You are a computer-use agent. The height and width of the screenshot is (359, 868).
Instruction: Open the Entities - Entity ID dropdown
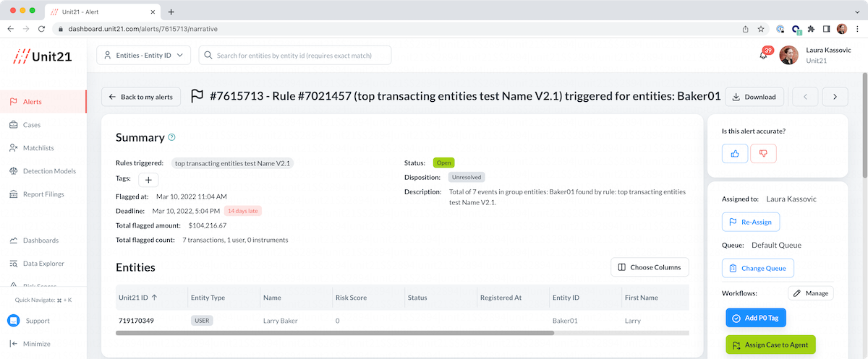143,55
